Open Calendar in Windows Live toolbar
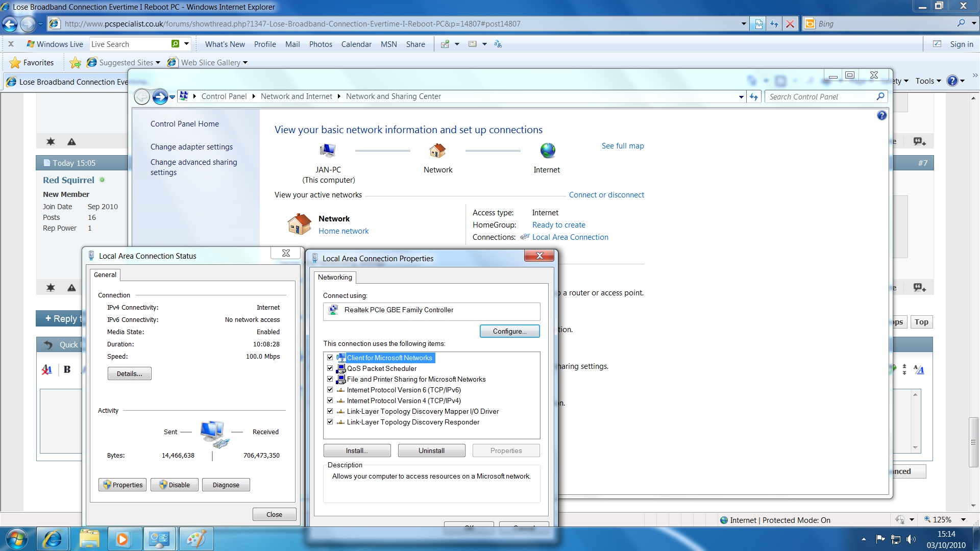Viewport: 980px width, 551px height. click(x=356, y=44)
